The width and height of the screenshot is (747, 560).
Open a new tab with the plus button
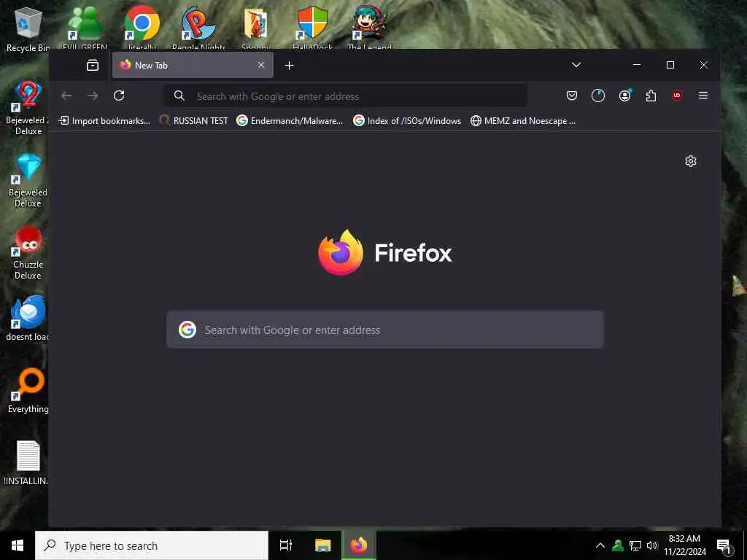click(289, 65)
